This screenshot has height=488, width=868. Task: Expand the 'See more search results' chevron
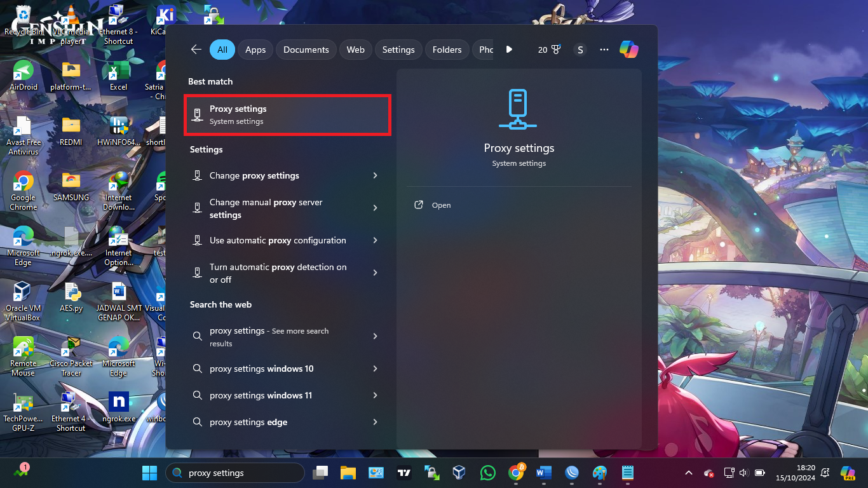(x=376, y=336)
